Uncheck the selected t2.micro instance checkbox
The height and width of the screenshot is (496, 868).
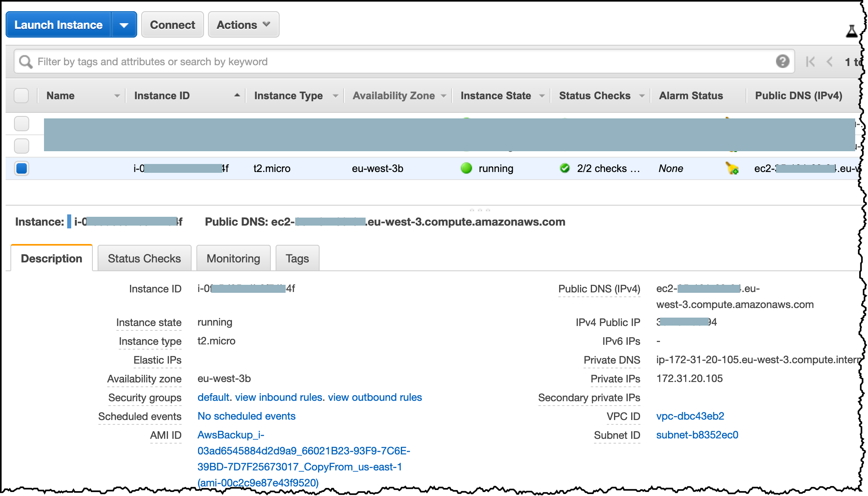[x=22, y=168]
